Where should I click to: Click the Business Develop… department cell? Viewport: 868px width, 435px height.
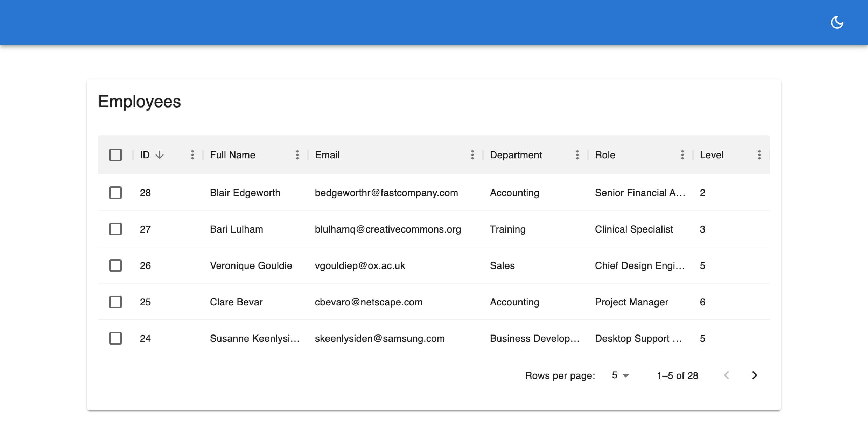click(x=535, y=338)
